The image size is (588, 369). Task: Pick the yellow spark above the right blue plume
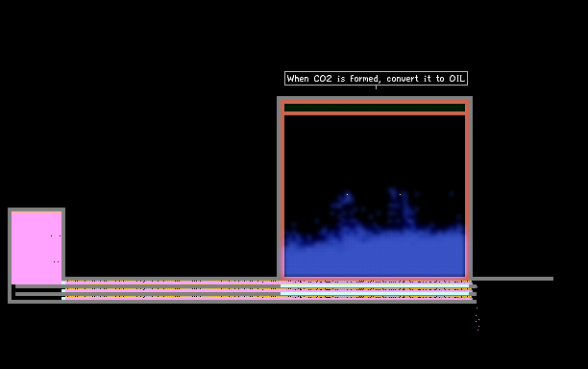[x=400, y=195]
